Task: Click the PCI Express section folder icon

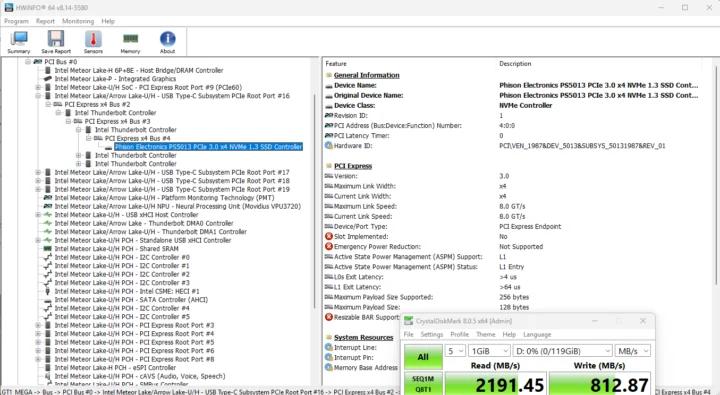Action: (x=329, y=166)
